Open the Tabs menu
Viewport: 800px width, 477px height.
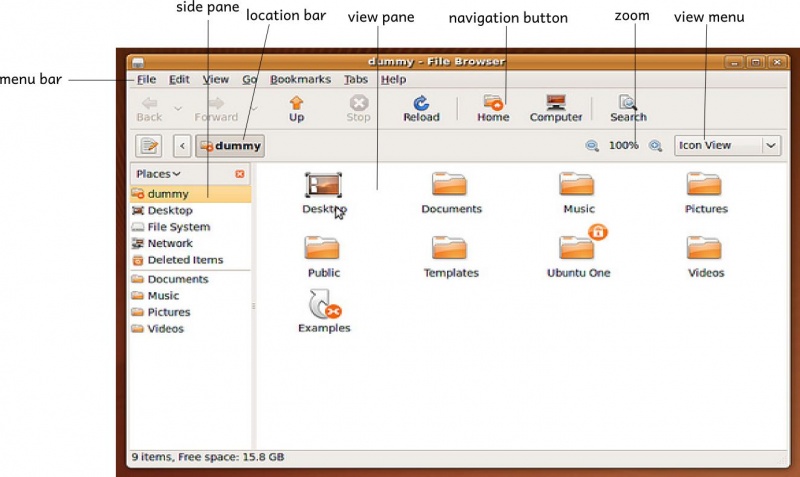tap(355, 79)
